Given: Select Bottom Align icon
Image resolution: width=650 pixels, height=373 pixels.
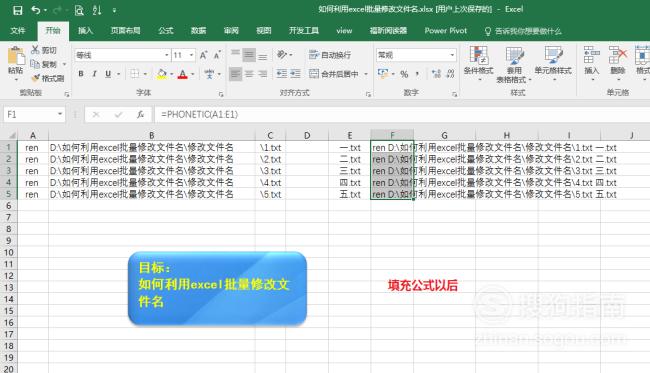Looking at the screenshot, I should coord(263,55).
